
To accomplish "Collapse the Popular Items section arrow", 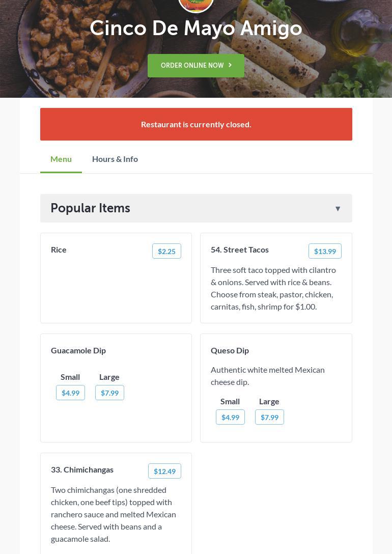I will [x=338, y=208].
